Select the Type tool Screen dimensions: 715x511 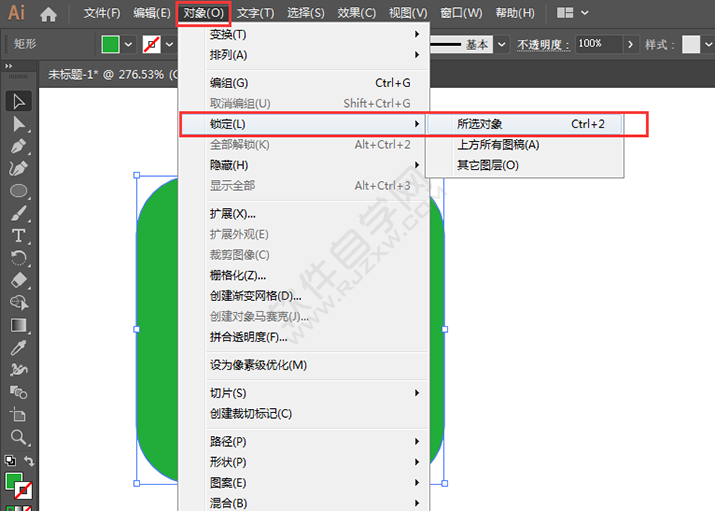(18, 236)
